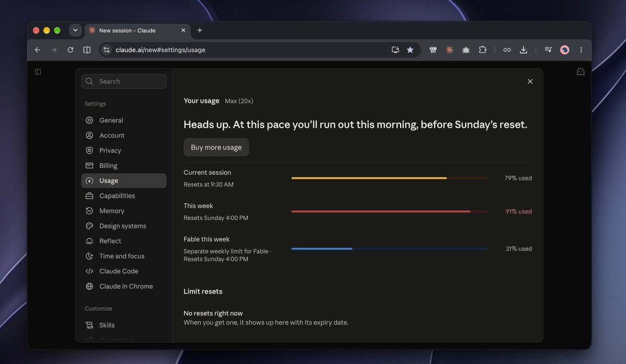Open the Chrome three-dot menu
626x364 pixels.
[581, 50]
